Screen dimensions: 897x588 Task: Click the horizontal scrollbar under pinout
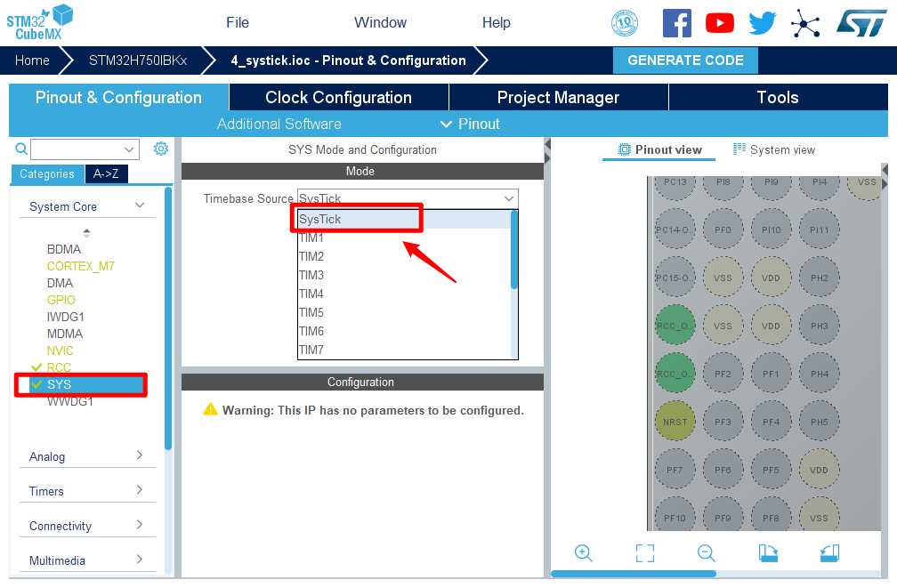[x=634, y=574]
